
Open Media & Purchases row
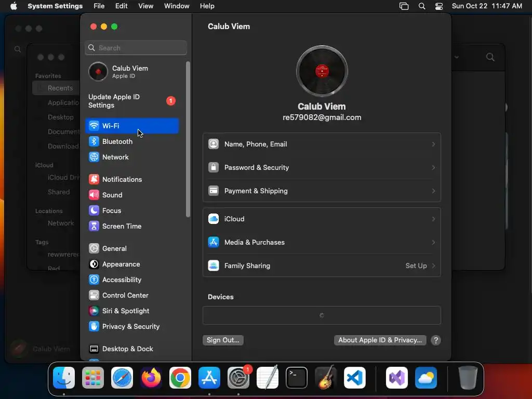[322, 242]
